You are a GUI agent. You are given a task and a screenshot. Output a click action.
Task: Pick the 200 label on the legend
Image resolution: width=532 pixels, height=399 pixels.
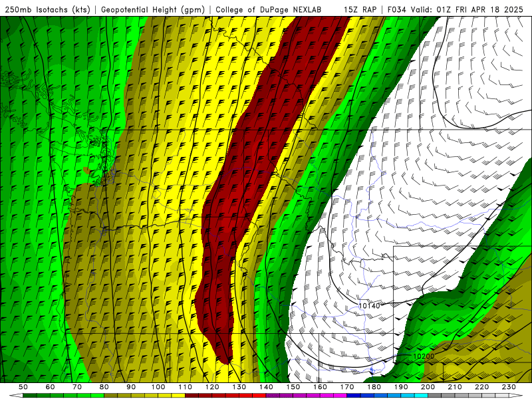click(428, 387)
